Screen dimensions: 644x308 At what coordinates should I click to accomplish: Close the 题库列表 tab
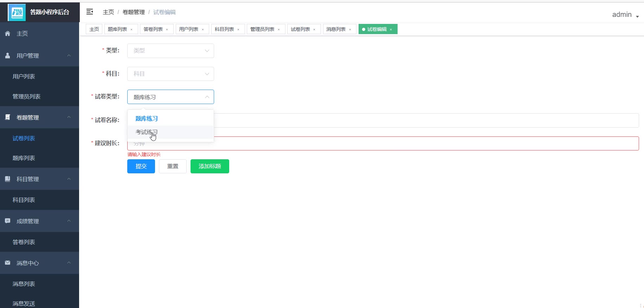(131, 30)
